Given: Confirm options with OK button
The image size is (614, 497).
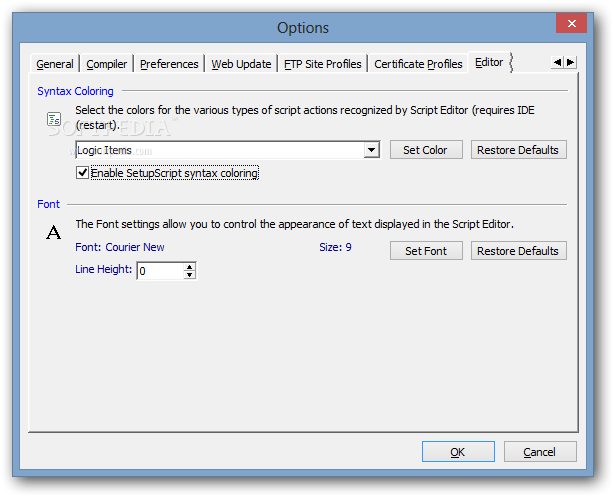Looking at the screenshot, I should pyautogui.click(x=458, y=452).
